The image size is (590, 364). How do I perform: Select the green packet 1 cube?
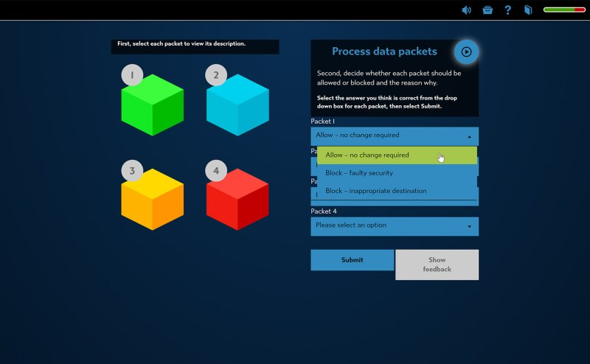point(153,105)
